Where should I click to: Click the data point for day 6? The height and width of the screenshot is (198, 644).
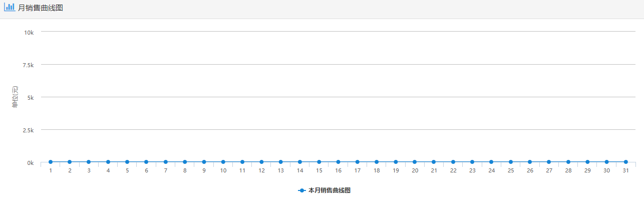coord(146,162)
